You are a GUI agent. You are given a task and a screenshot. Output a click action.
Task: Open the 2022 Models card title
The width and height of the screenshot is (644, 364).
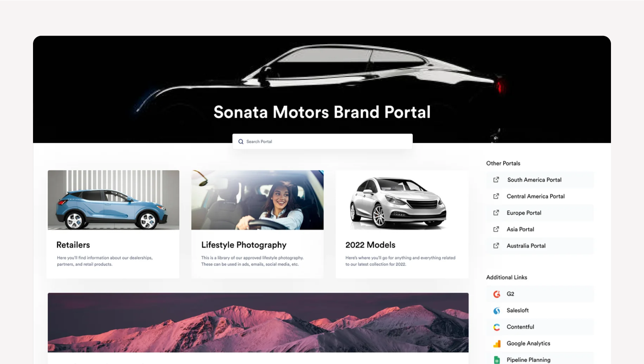point(370,245)
